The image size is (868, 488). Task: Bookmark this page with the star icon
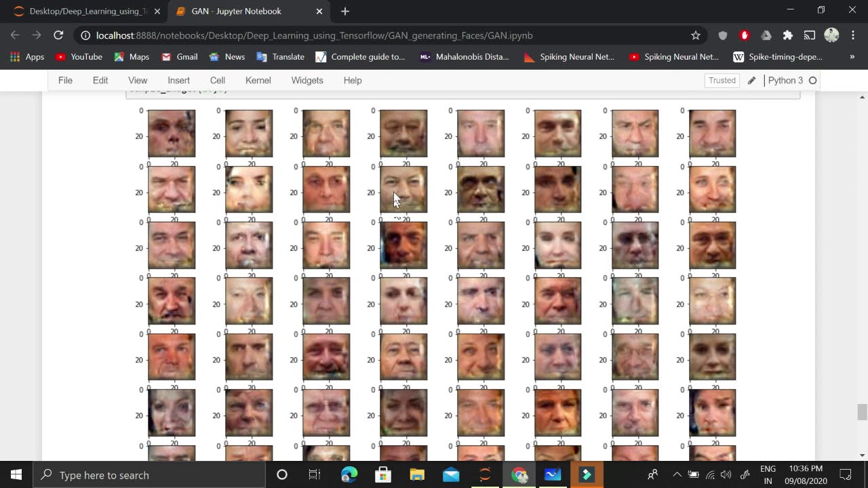click(695, 35)
